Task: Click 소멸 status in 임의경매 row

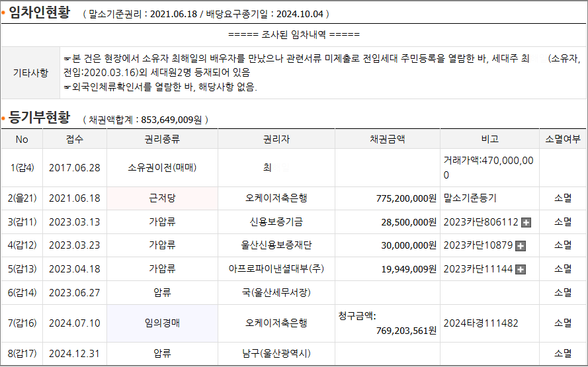Action: coord(563,323)
